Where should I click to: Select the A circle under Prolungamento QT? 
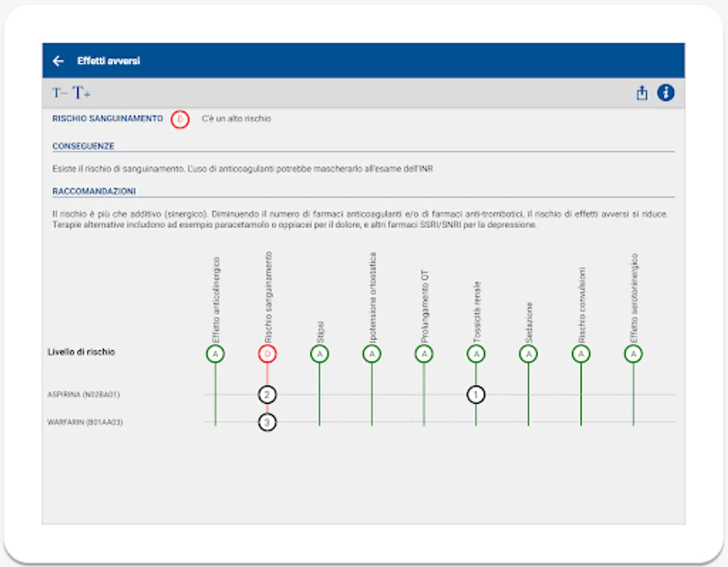click(424, 354)
